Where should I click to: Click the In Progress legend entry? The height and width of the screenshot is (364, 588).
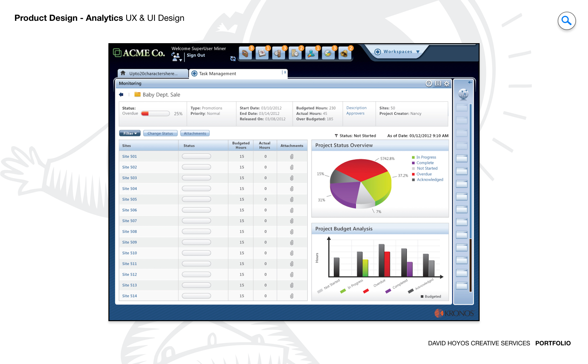[x=424, y=157]
